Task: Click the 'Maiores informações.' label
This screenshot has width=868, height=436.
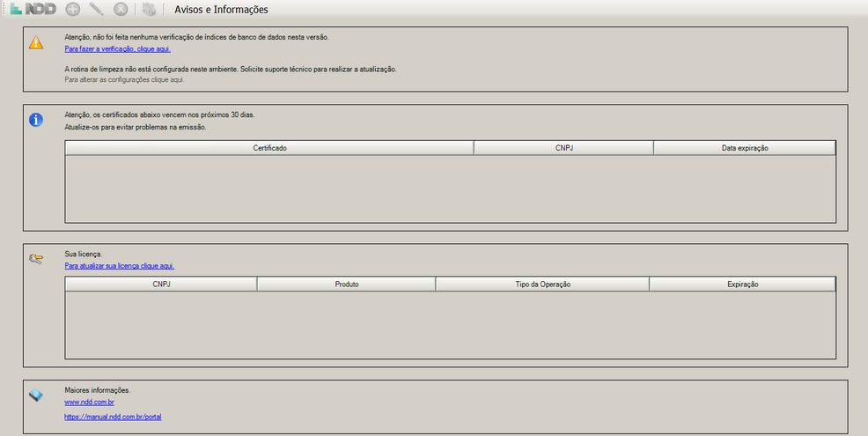Action: [98, 390]
